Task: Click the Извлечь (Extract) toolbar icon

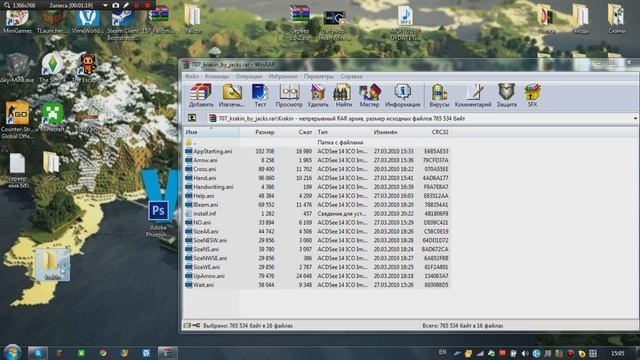Action: click(x=232, y=95)
